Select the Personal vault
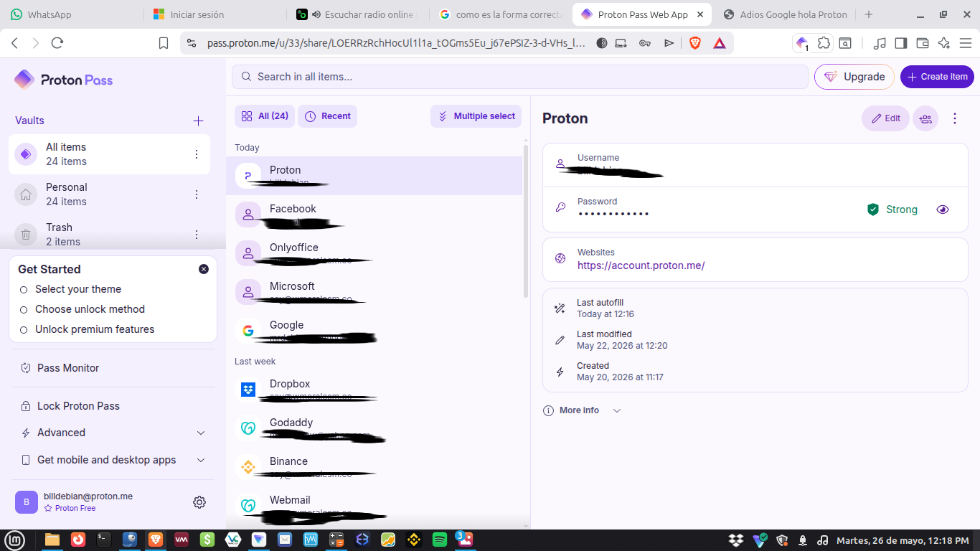 tap(109, 194)
